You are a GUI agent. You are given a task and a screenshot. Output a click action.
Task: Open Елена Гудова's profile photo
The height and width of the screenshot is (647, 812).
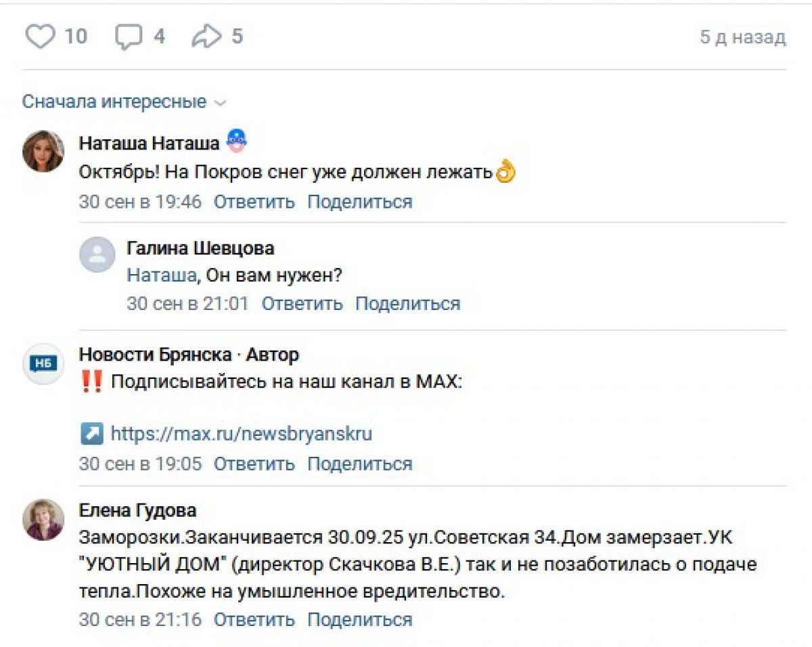[x=43, y=519]
